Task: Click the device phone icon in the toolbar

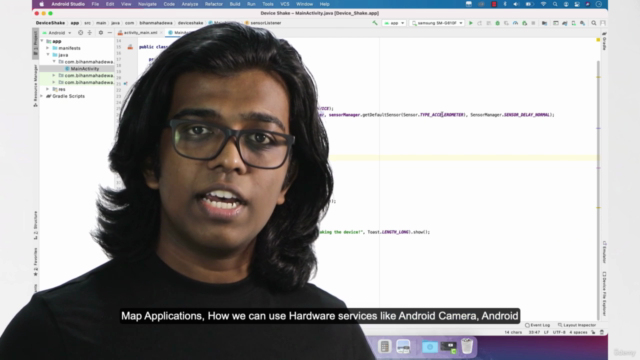Action: tap(573, 23)
